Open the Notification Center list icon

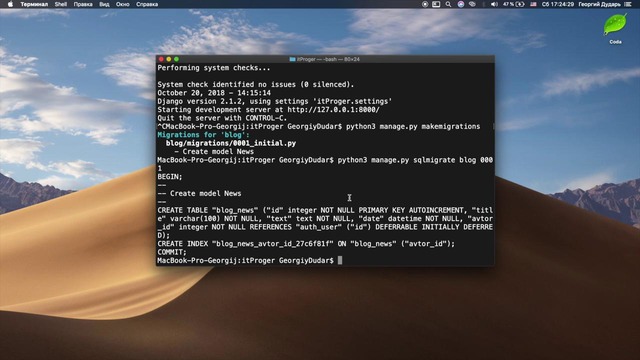tap(628, 4)
